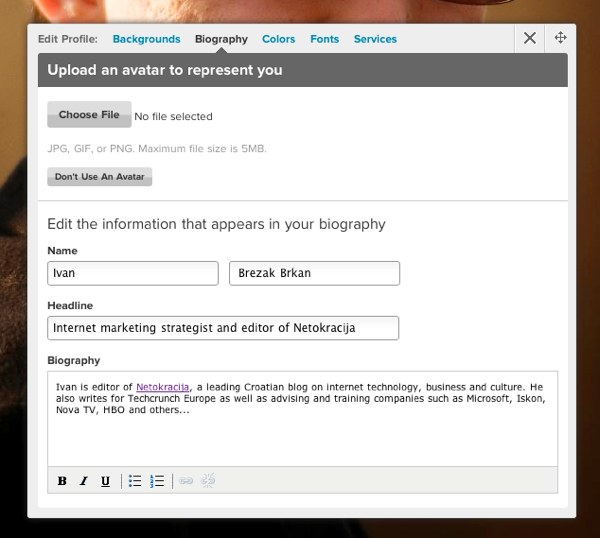Focus the last name field Brezak Brkan

pos(315,273)
